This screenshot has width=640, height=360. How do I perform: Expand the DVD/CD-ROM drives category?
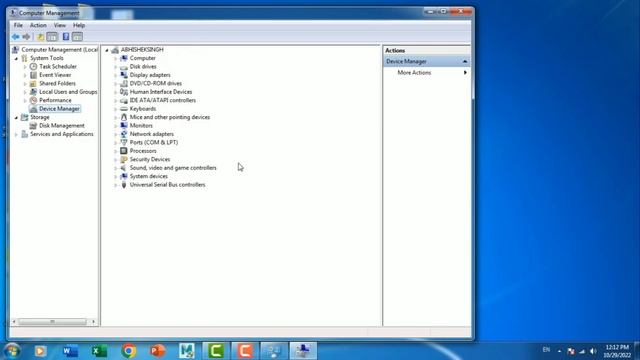click(116, 84)
